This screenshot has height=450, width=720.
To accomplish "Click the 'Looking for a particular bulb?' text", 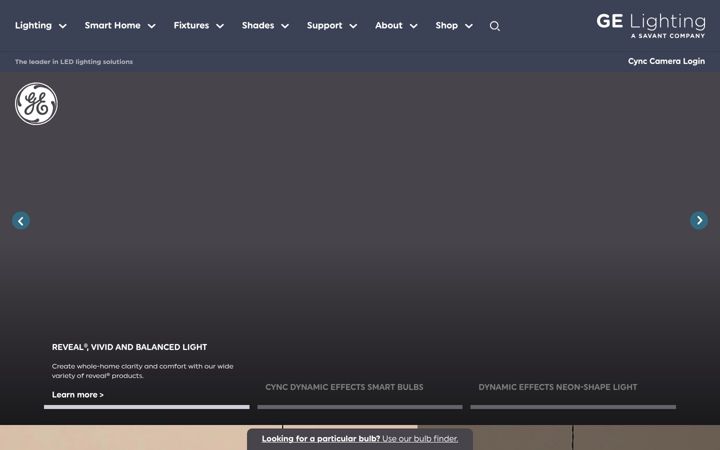I will pyautogui.click(x=321, y=439).
